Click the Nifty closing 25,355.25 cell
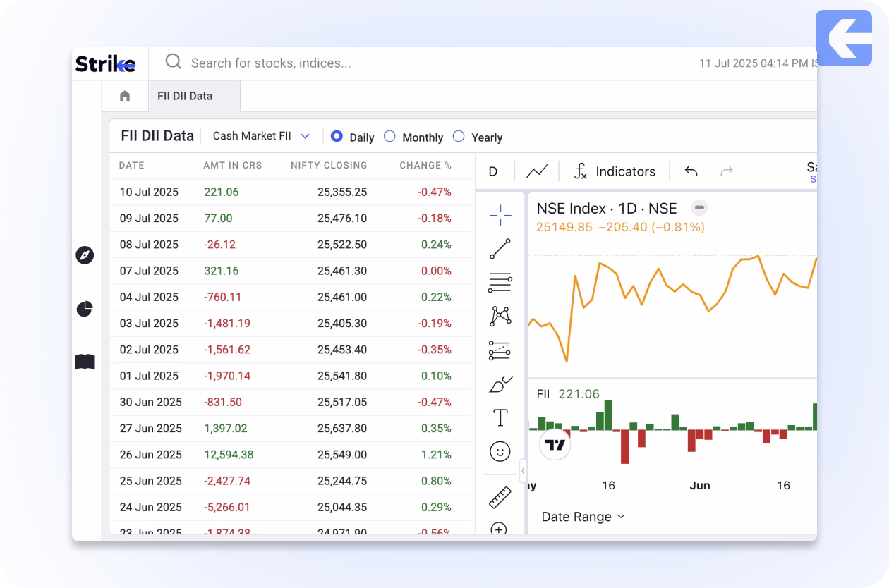This screenshot has width=889, height=588. [342, 192]
